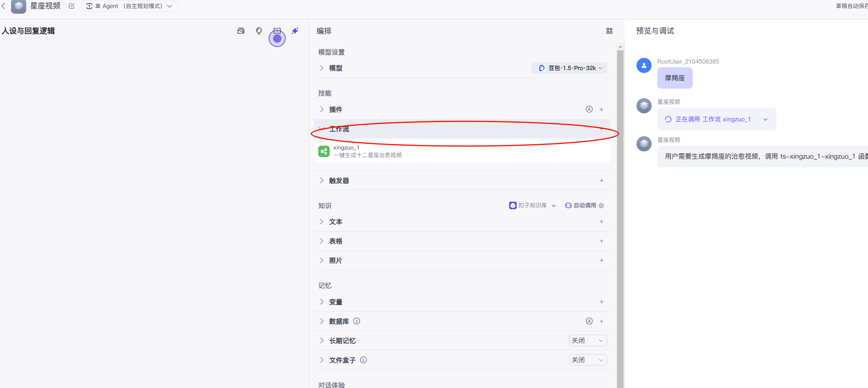Click the prompt library inbox icon
Screen dimensions: 868x388
241,31
